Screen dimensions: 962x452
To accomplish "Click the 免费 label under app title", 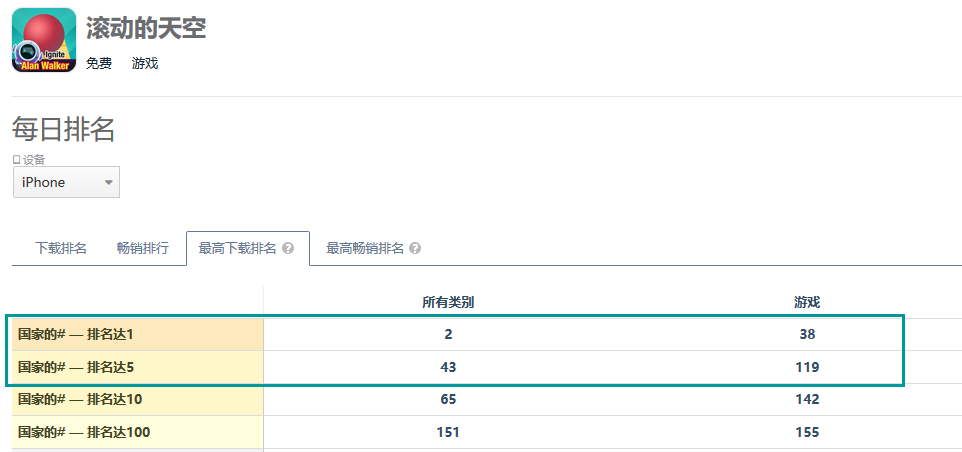I will coord(99,63).
